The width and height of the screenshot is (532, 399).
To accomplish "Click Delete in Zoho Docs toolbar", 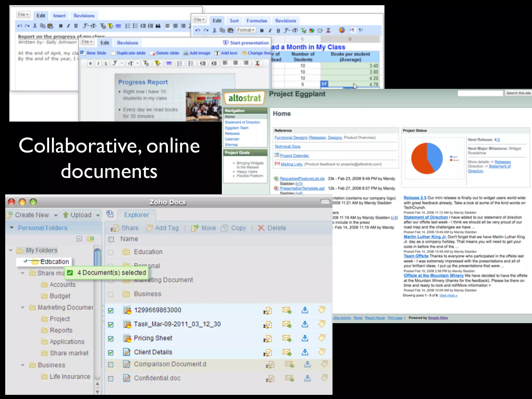I will (272, 228).
